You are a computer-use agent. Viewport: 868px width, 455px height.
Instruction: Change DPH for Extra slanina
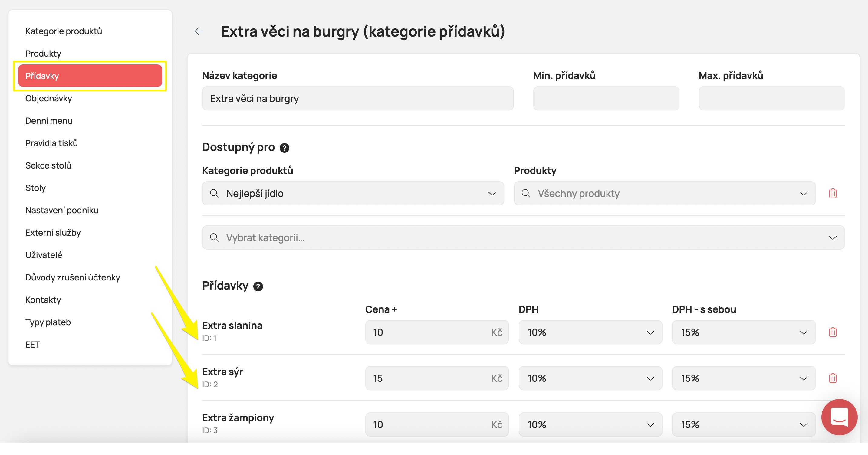point(590,332)
